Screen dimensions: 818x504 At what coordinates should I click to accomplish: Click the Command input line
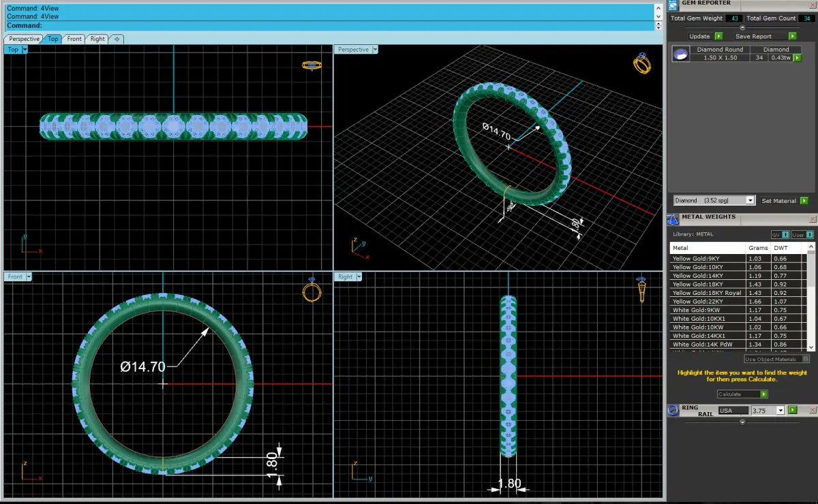pyautogui.click(x=329, y=25)
